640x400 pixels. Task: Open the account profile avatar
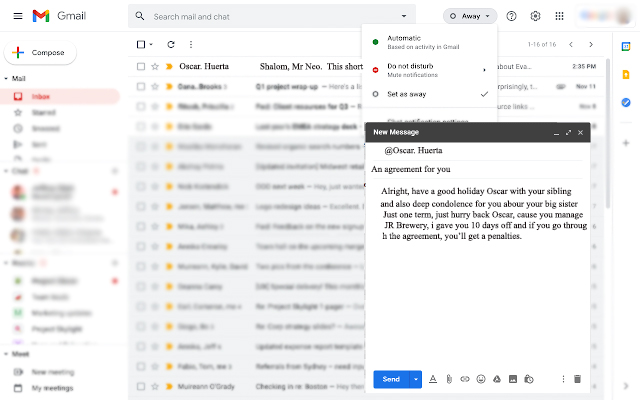pyautogui.click(x=623, y=16)
